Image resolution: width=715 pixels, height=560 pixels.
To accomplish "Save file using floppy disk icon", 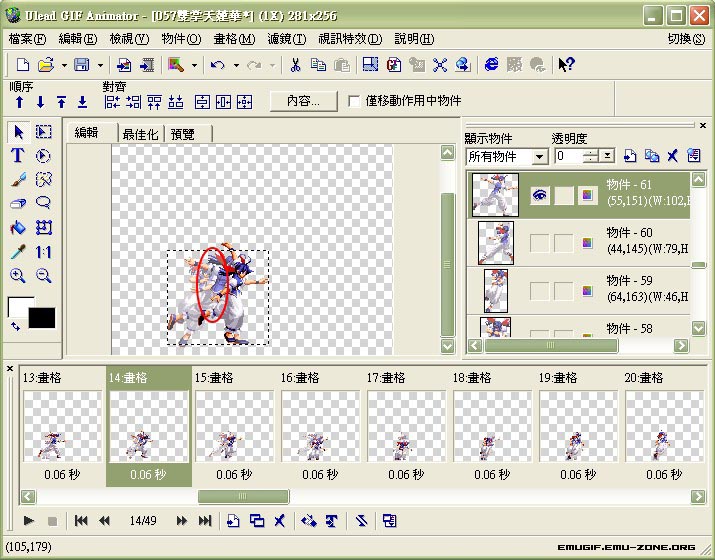I will click(82, 65).
